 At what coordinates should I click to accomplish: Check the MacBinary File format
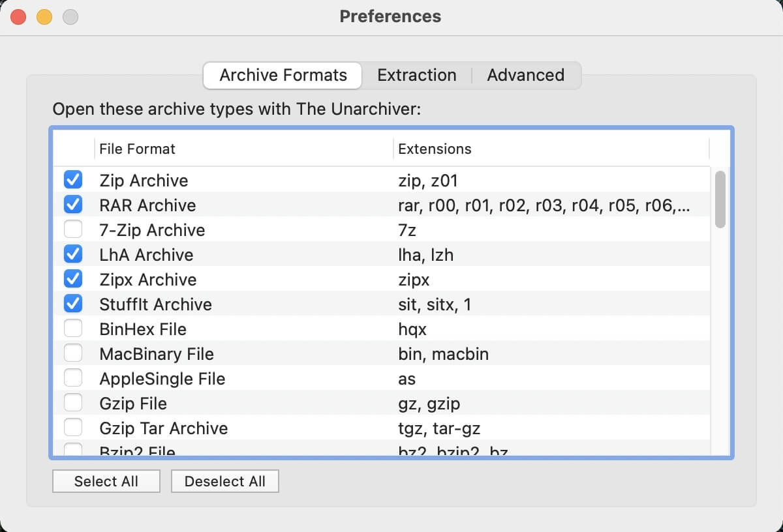pyautogui.click(x=73, y=353)
